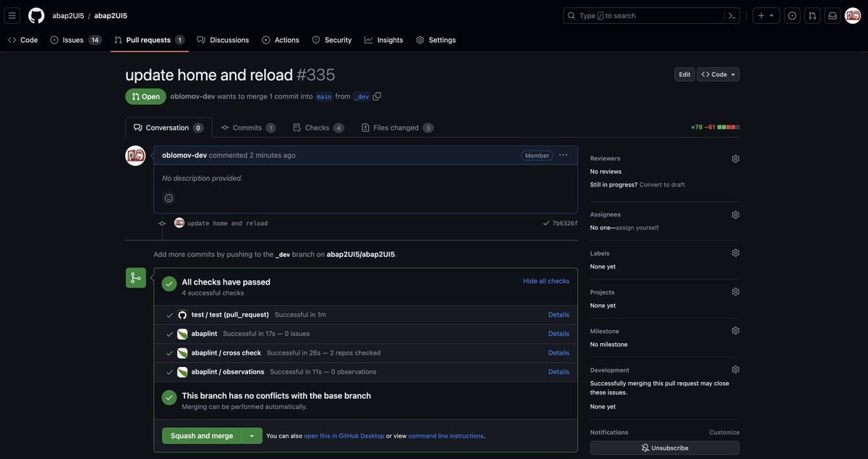Open the Insights repository tab
Viewport: 868px width, 459px height.
click(384, 40)
